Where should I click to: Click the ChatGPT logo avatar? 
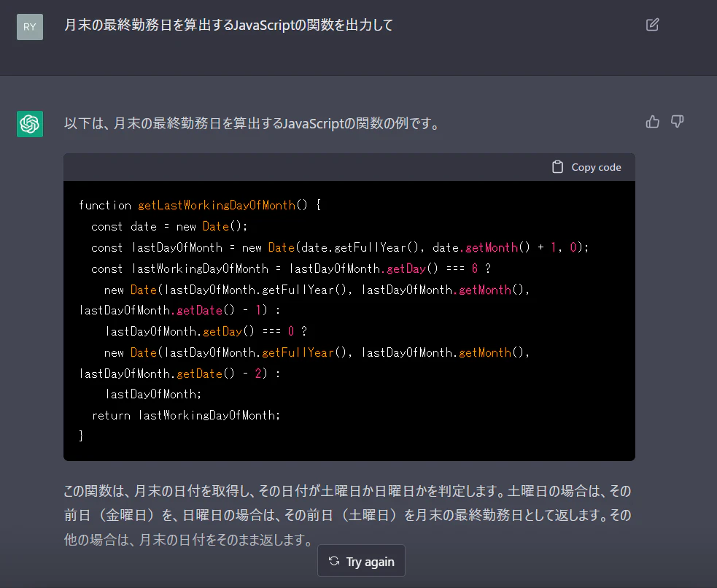click(30, 124)
